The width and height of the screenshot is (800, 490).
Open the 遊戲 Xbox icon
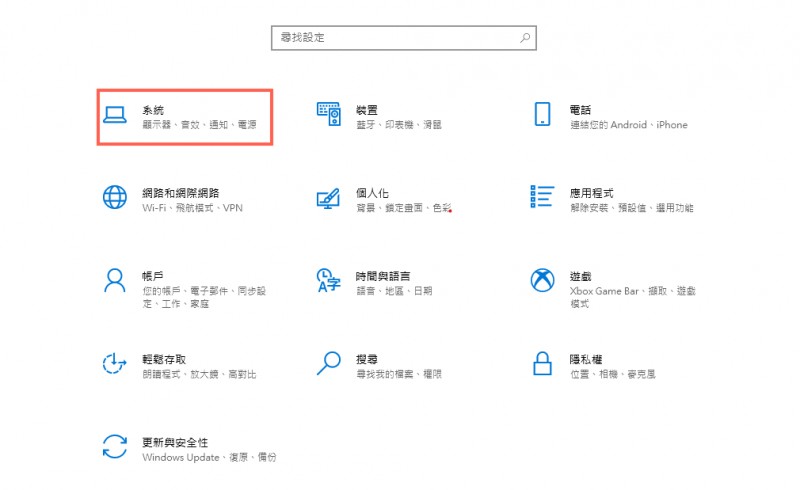click(x=542, y=280)
